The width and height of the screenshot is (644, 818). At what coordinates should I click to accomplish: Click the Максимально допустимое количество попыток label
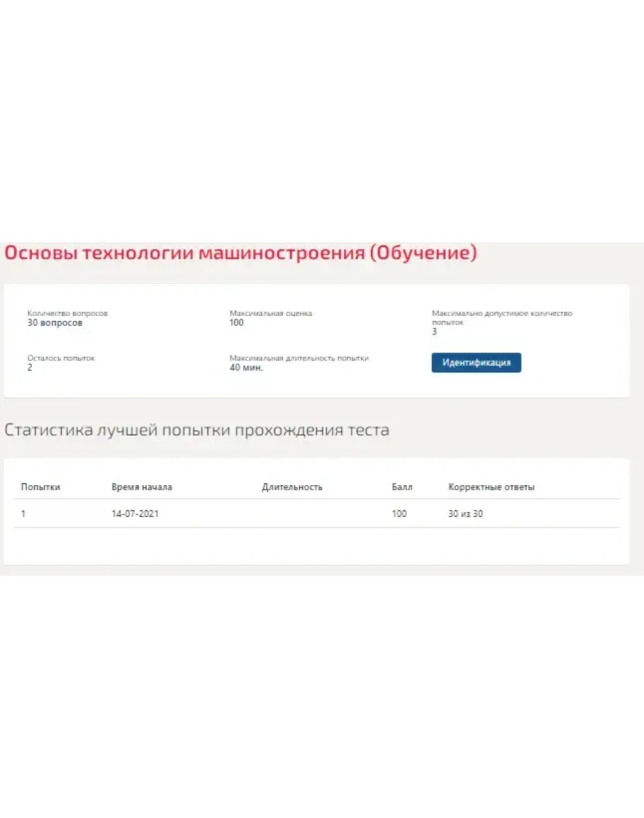click(x=502, y=317)
